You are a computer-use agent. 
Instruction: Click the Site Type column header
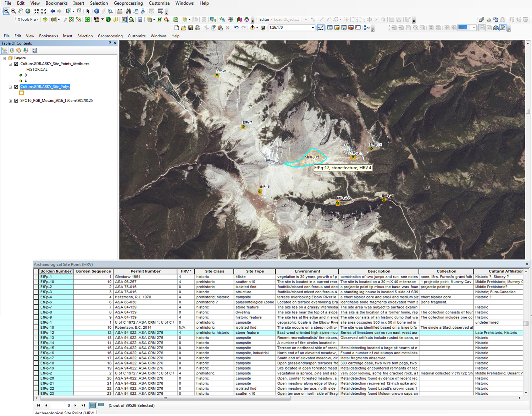255,271
